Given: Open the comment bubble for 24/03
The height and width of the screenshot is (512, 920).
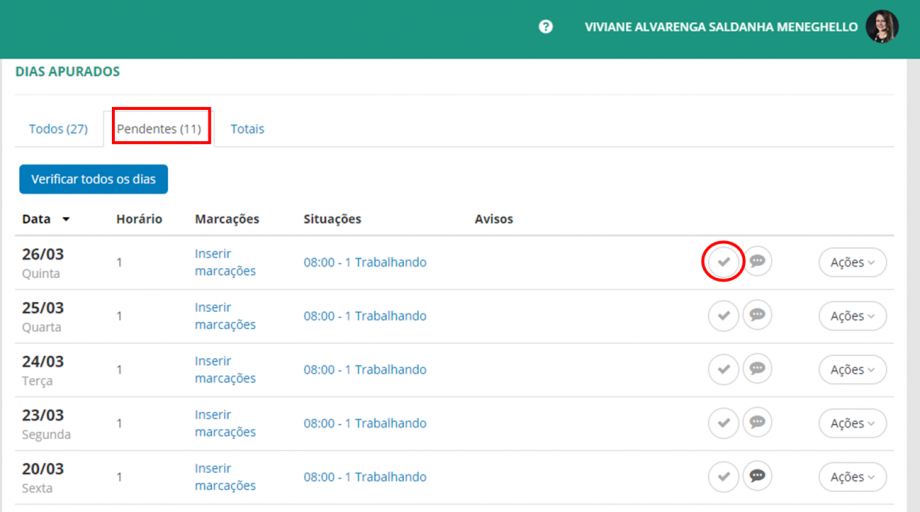Looking at the screenshot, I should pyautogui.click(x=758, y=370).
